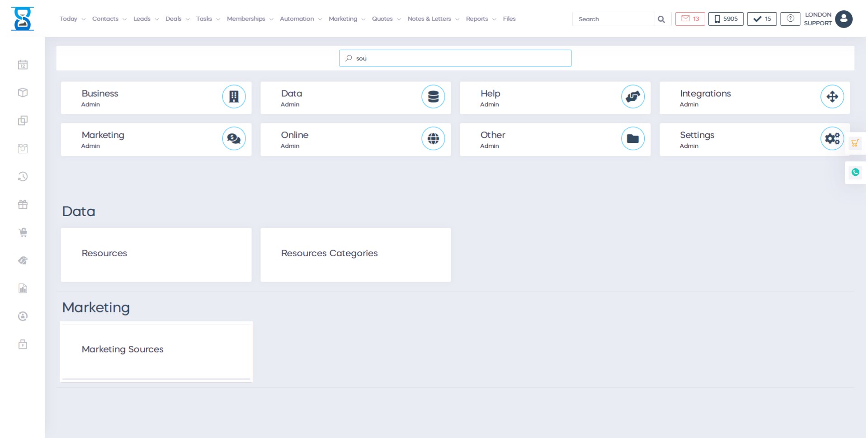Image resolution: width=868 pixels, height=438 pixels.
Task: Open the user profile avatar
Action: pyautogui.click(x=844, y=19)
